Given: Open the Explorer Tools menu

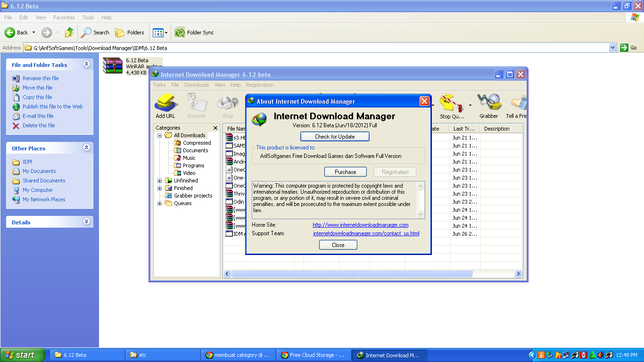Looking at the screenshot, I should 88,17.
